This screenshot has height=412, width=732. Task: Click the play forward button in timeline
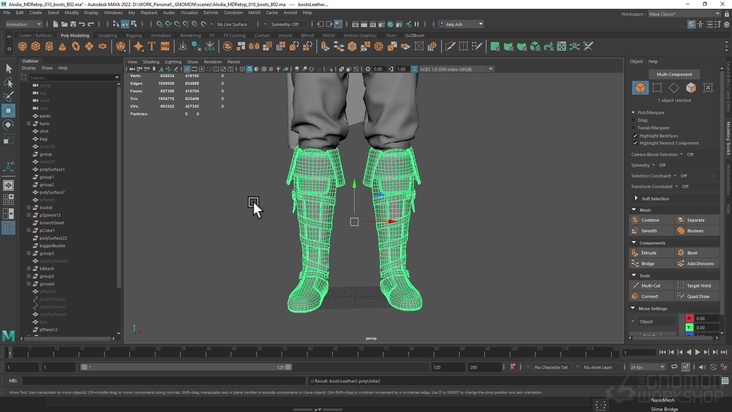click(697, 352)
